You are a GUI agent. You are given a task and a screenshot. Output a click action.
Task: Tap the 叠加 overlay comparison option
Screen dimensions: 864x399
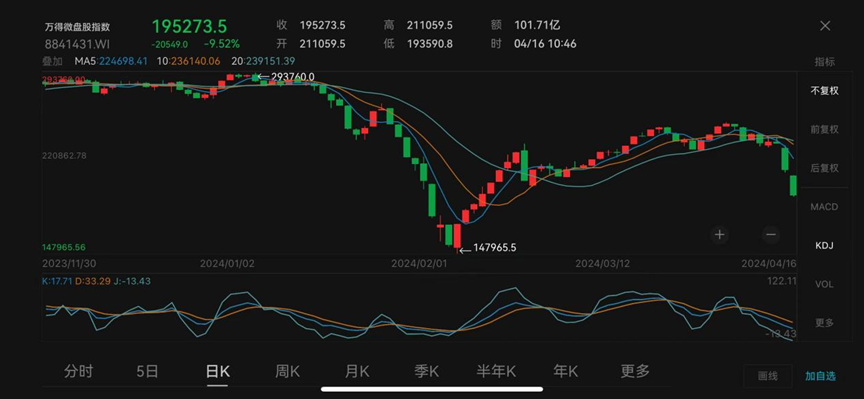pos(52,61)
